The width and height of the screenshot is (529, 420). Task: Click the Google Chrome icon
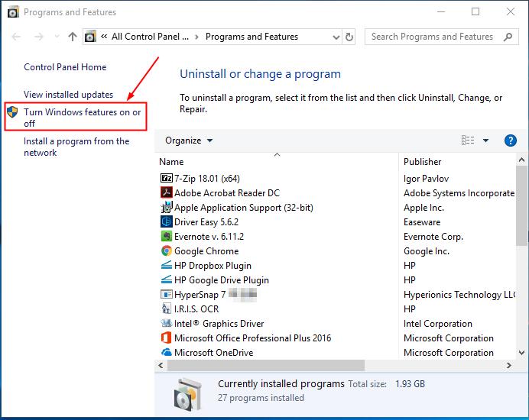[167, 250]
